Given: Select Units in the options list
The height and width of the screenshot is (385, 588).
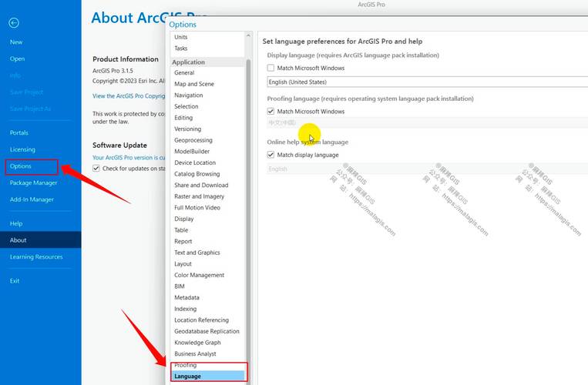Looking at the screenshot, I should (181, 37).
